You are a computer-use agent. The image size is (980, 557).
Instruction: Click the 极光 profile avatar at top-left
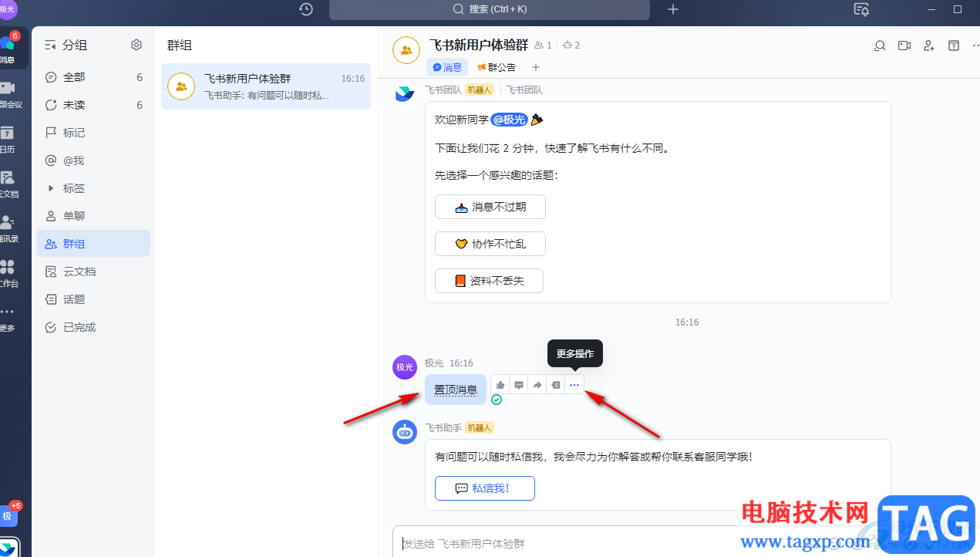8,8
